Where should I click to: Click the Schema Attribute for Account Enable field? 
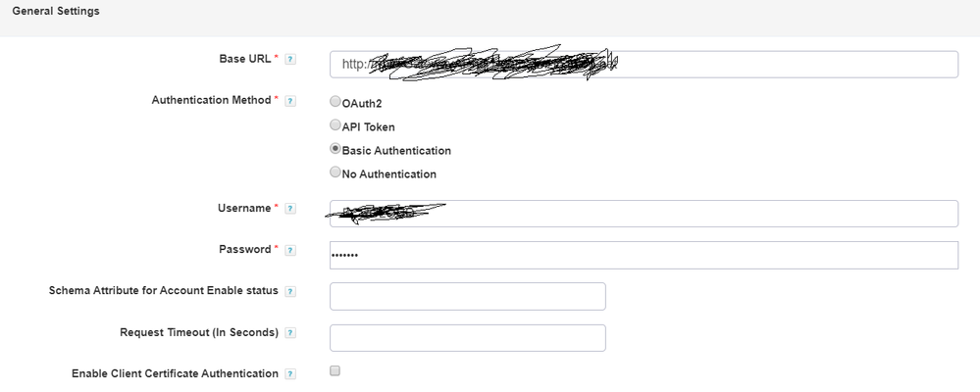pyautogui.click(x=467, y=296)
